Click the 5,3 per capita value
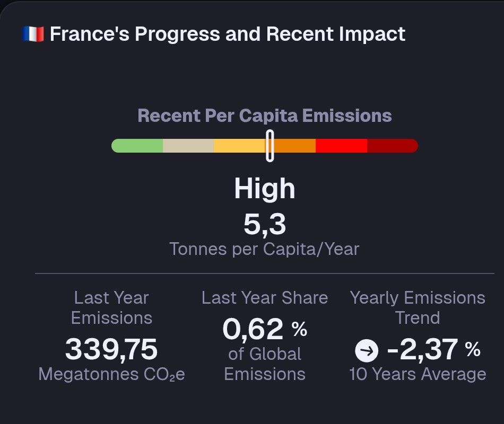 click(265, 224)
